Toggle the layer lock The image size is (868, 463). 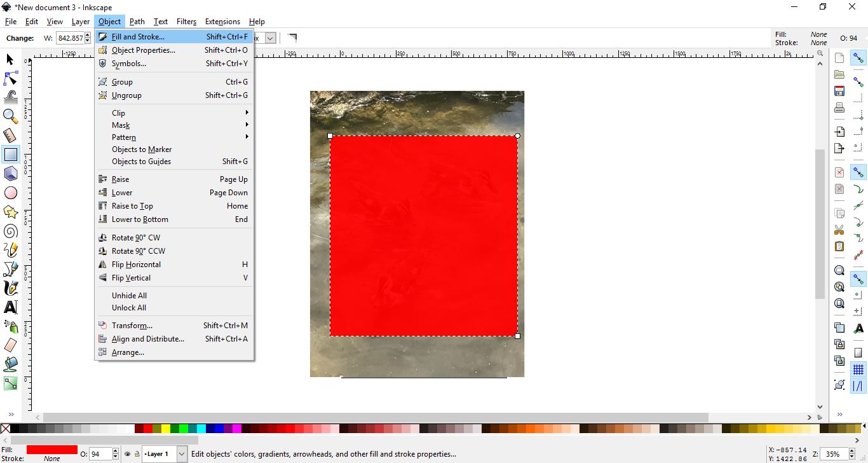pos(137,453)
